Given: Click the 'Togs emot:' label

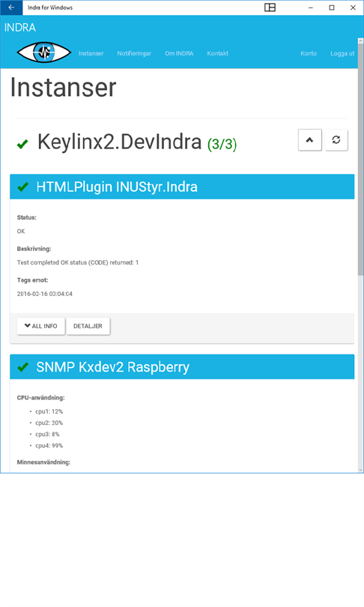Looking at the screenshot, I should click(32, 280).
